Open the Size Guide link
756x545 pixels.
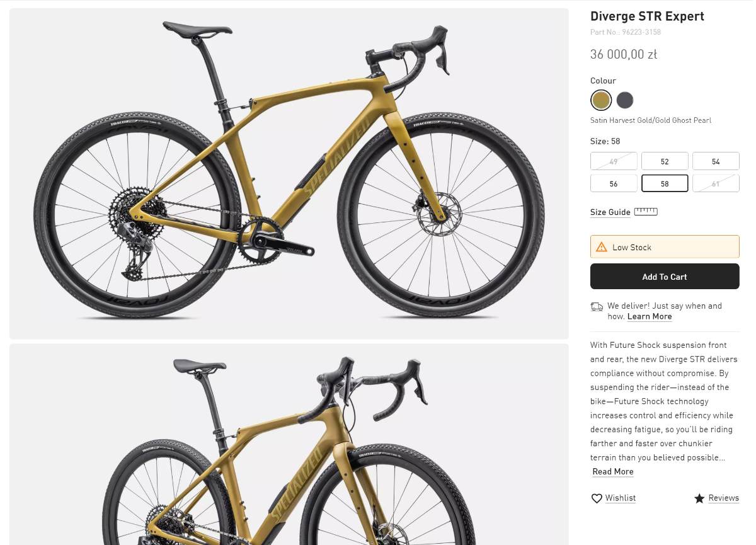coord(610,212)
